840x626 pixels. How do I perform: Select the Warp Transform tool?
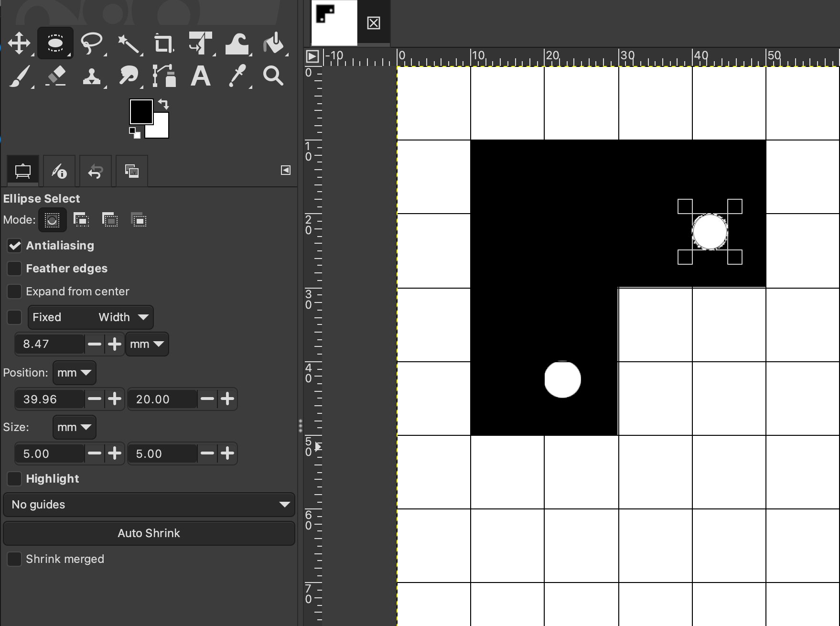(x=237, y=43)
